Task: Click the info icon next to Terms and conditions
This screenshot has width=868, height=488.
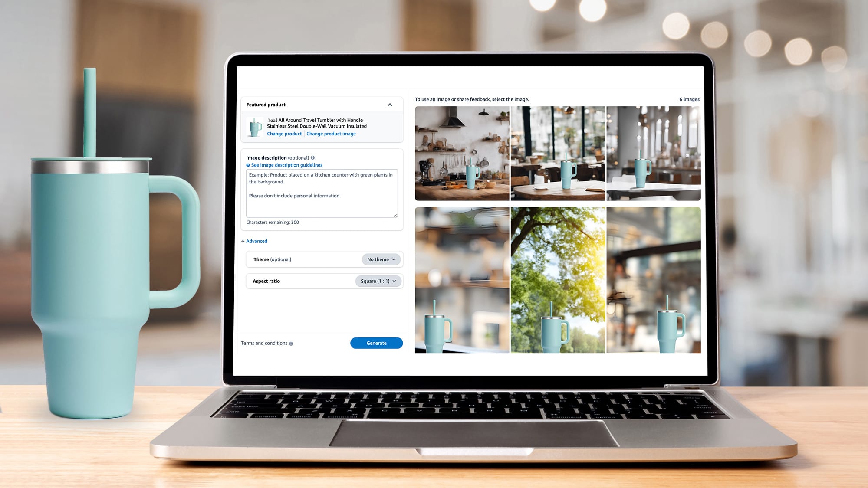Action: coord(292,343)
